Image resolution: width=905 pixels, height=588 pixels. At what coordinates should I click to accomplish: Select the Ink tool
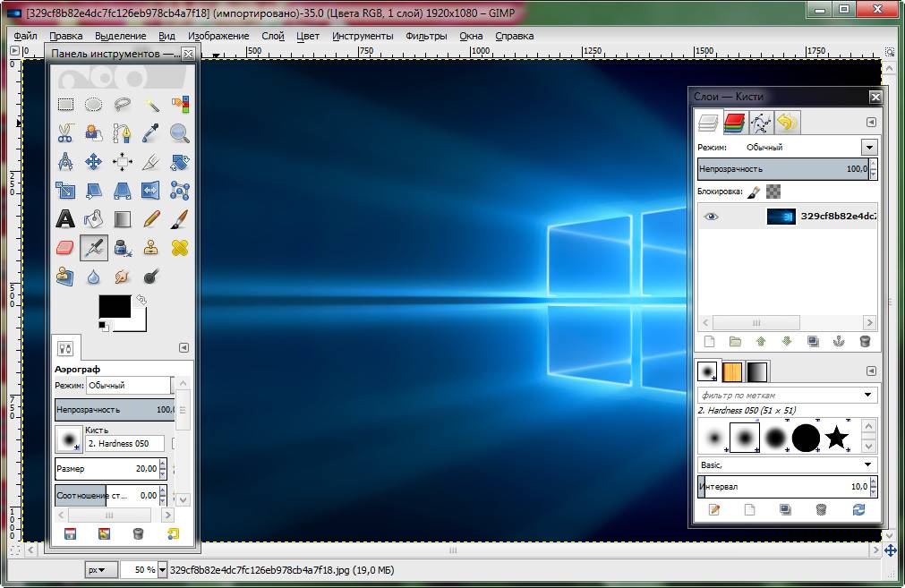coord(123,248)
